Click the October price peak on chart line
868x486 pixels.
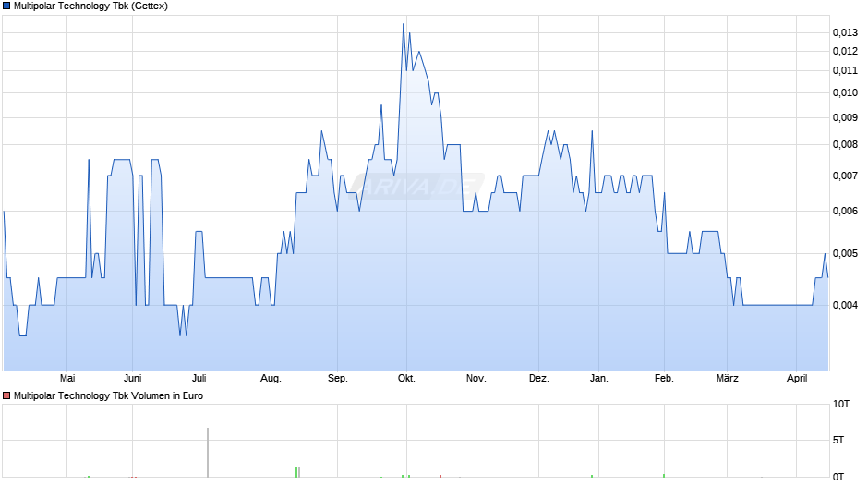(x=403, y=24)
